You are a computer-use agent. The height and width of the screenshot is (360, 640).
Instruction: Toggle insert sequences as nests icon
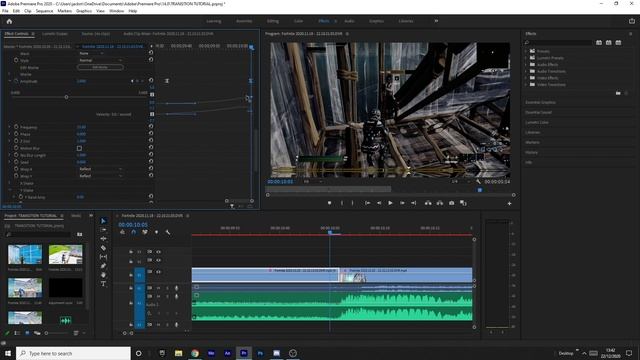122,232
